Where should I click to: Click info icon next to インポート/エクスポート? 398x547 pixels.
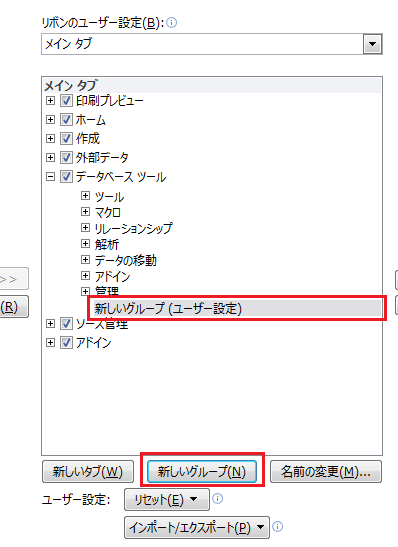pos(278,526)
